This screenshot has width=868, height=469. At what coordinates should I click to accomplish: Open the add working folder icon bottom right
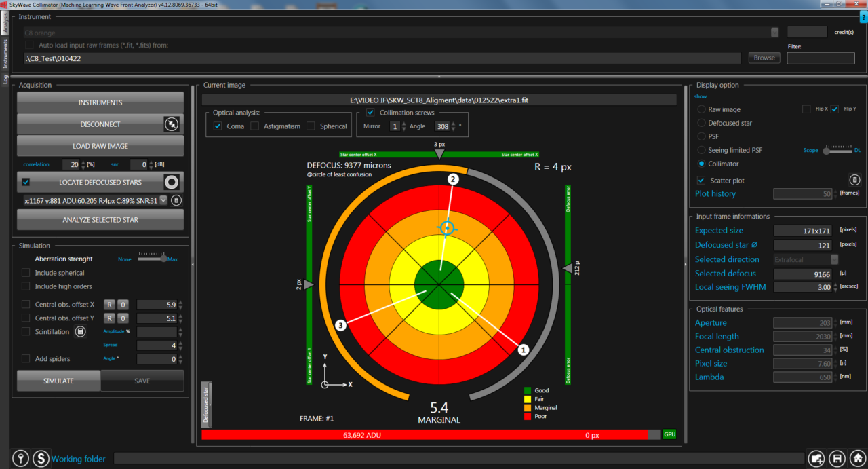[816, 458]
